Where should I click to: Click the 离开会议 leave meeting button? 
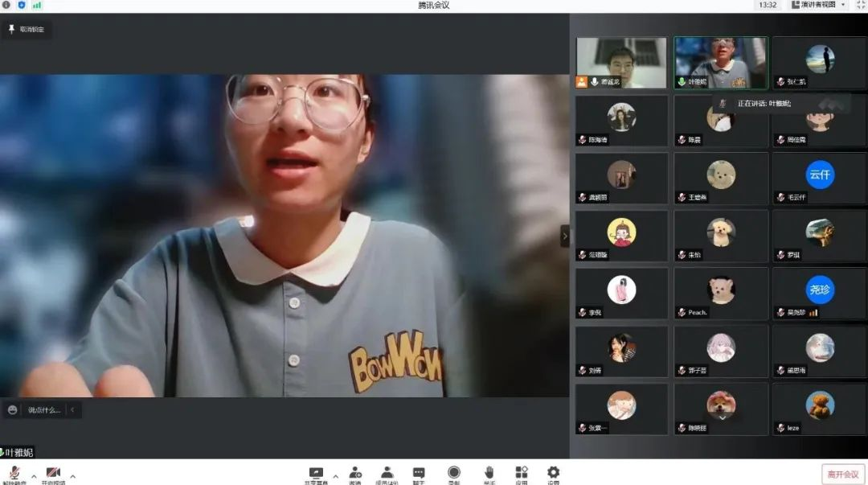click(843, 474)
